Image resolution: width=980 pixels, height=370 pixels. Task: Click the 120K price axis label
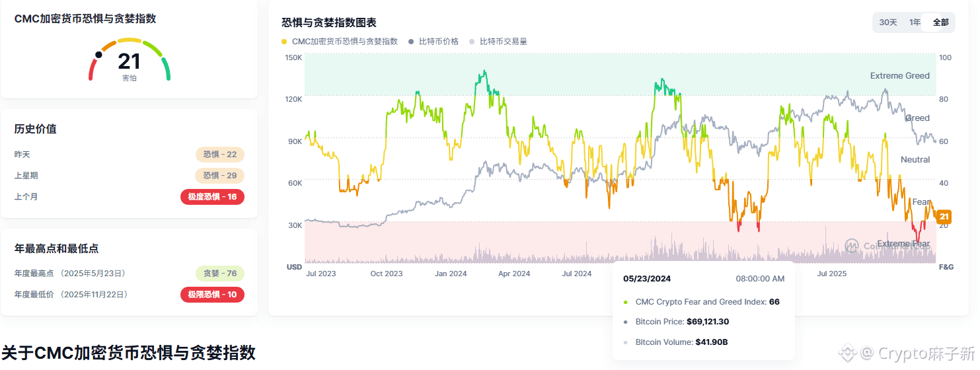(x=293, y=99)
